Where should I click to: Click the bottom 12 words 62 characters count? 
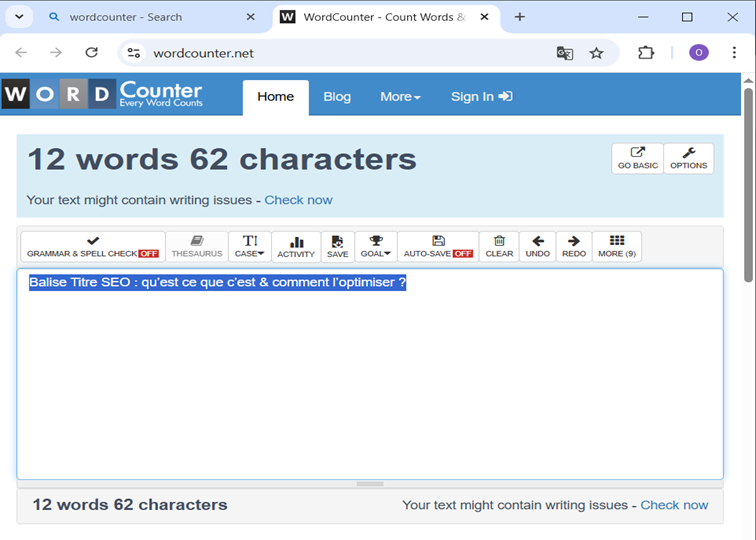(x=130, y=505)
